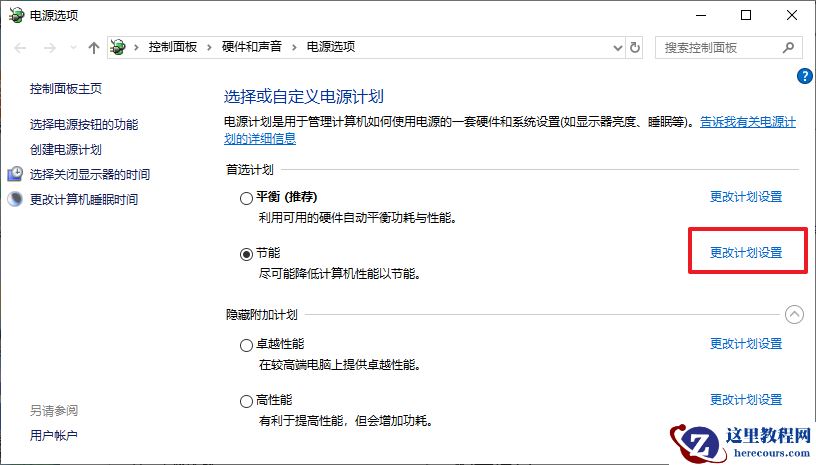
Task: Click the display-off clock icon in sidebar
Action: (15, 174)
